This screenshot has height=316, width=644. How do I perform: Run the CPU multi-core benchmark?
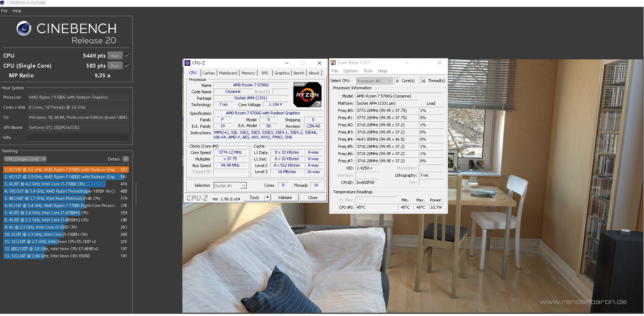115,56
